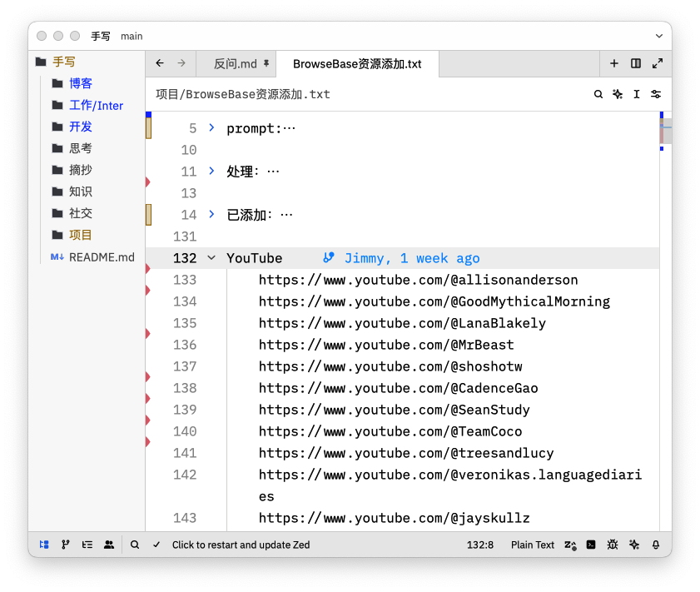Click to restart and update Zed

pos(241,545)
